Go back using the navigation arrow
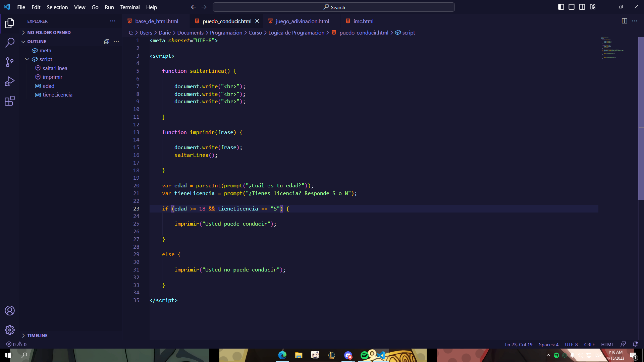644x362 pixels. (x=194, y=7)
